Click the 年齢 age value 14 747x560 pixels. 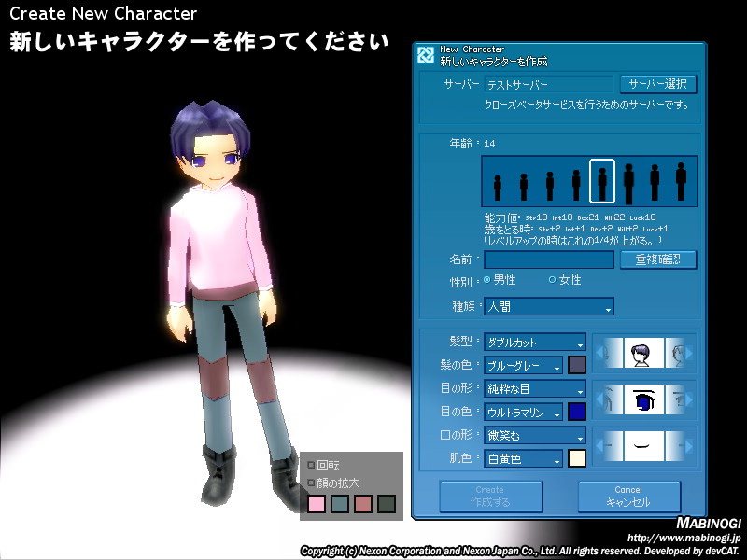(x=489, y=144)
